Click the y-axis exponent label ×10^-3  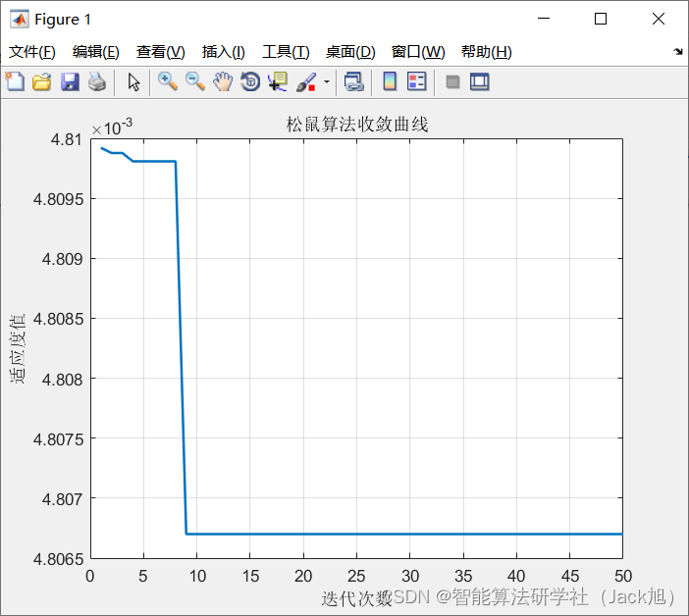pyautogui.click(x=112, y=128)
